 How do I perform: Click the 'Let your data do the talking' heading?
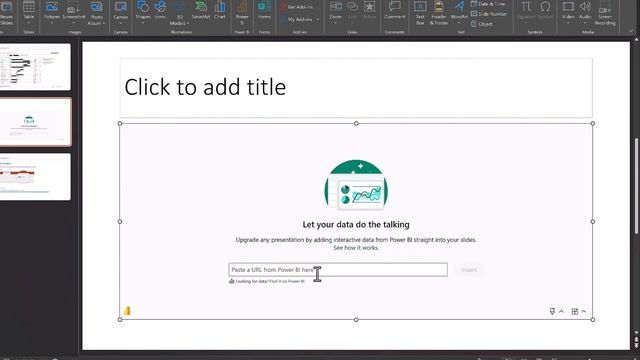pos(356,224)
